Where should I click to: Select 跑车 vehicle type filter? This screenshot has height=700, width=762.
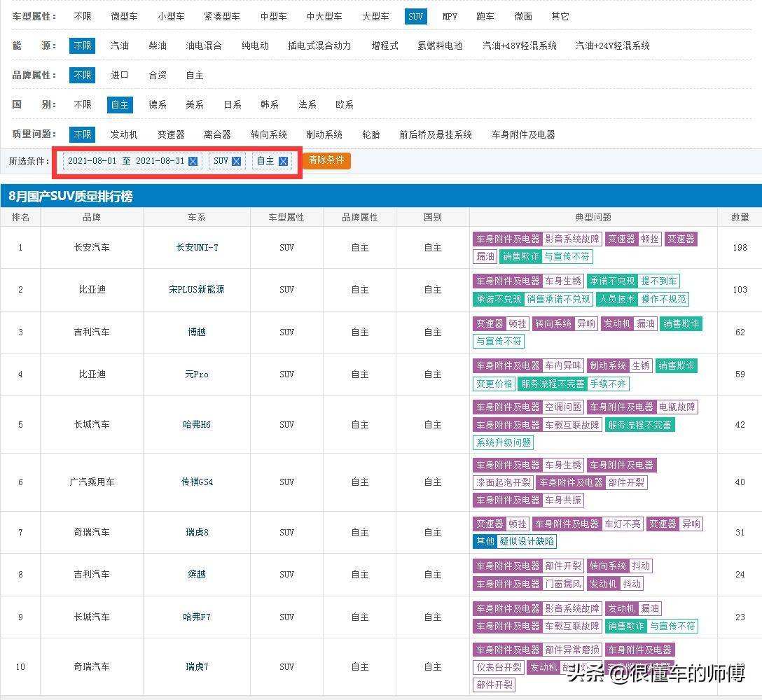tap(485, 17)
